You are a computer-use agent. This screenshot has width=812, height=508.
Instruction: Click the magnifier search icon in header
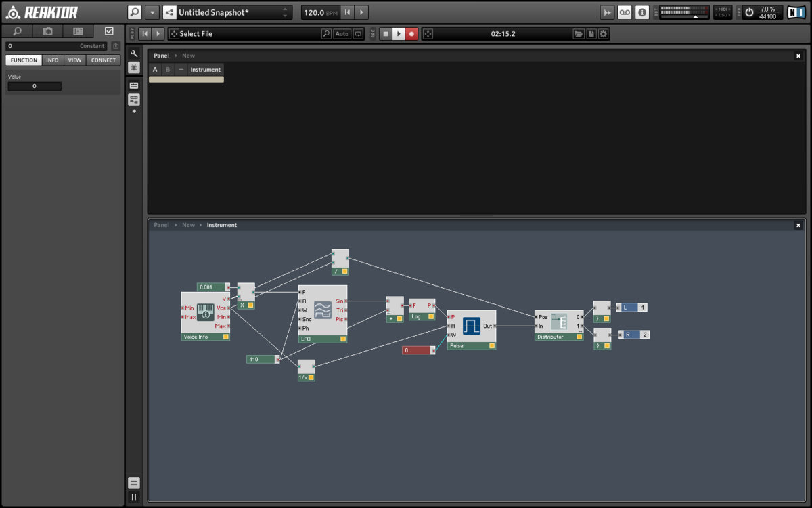(135, 12)
